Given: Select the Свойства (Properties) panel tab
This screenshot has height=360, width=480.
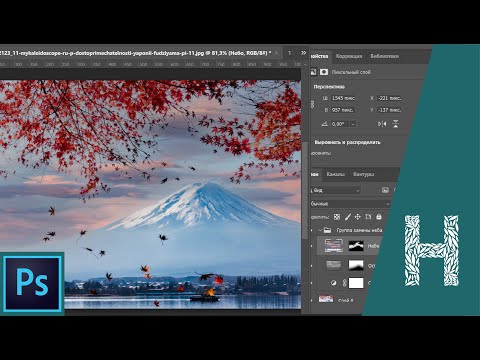Looking at the screenshot, I should click(x=319, y=56).
